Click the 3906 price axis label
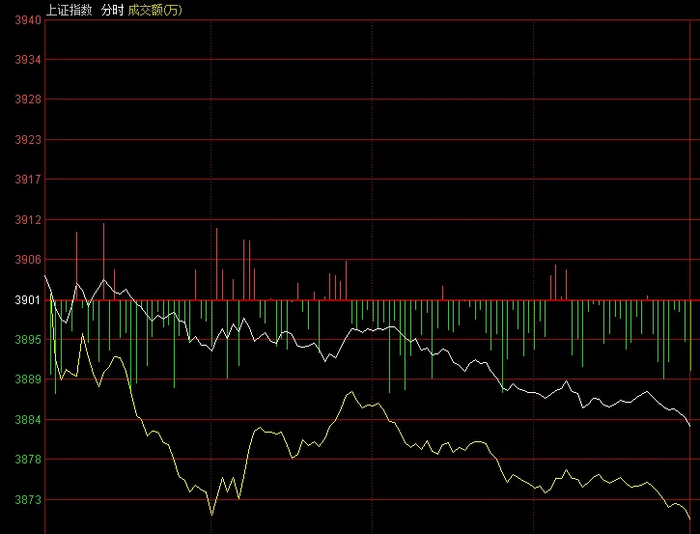Image resolution: width=700 pixels, height=534 pixels. point(28,259)
